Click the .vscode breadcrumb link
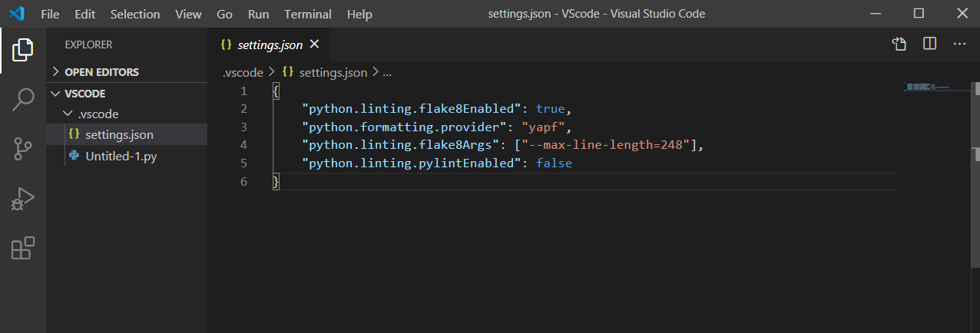This screenshot has height=333, width=980. 242,73
